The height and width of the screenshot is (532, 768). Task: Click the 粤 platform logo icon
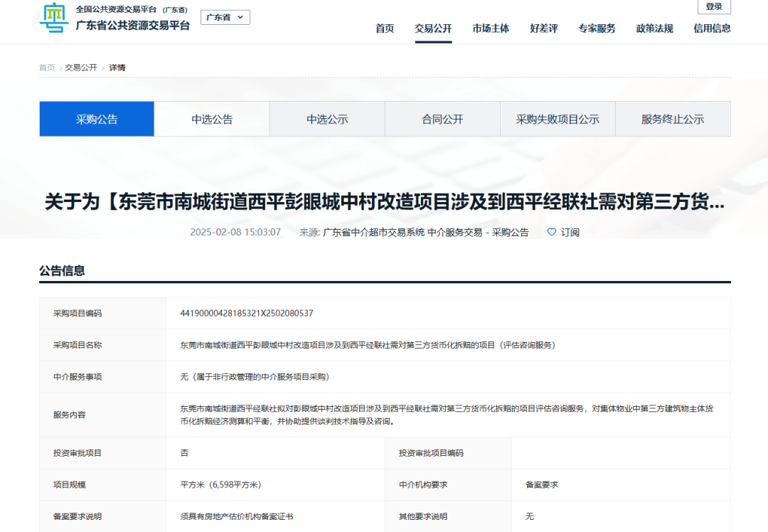point(53,18)
